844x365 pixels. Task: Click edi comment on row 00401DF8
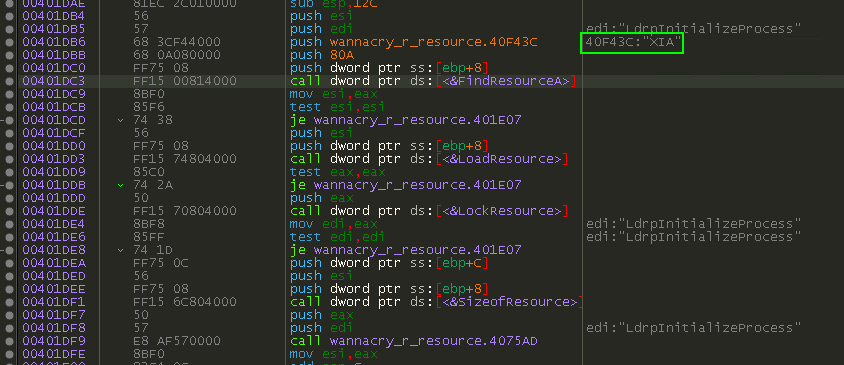tap(693, 328)
